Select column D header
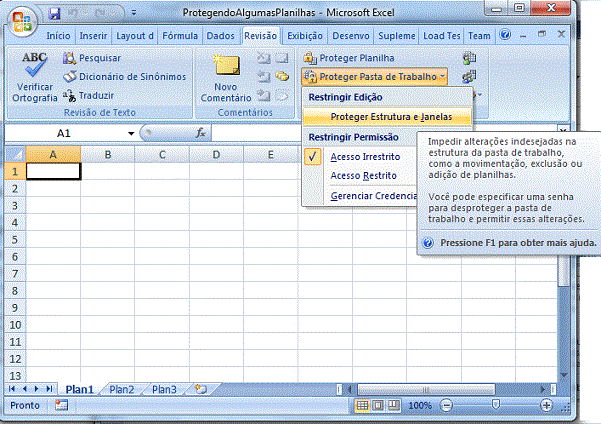The width and height of the screenshot is (601, 424). tap(216, 154)
